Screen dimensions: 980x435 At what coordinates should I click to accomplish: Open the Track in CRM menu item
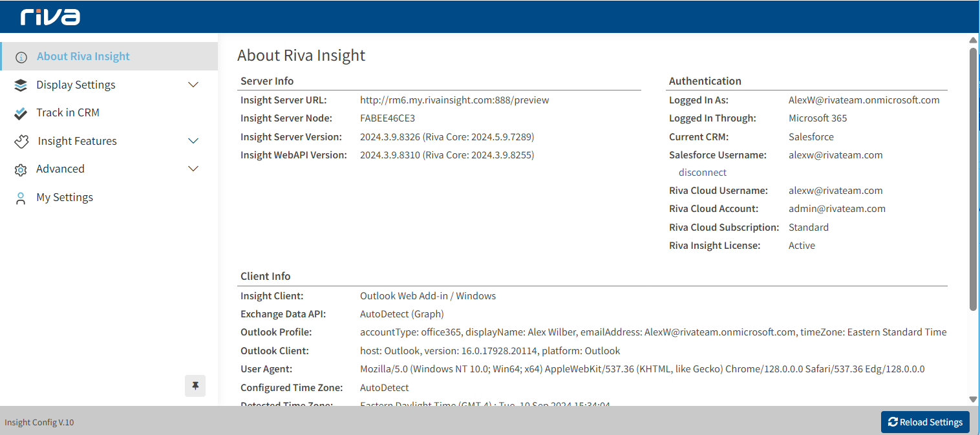tap(109, 112)
